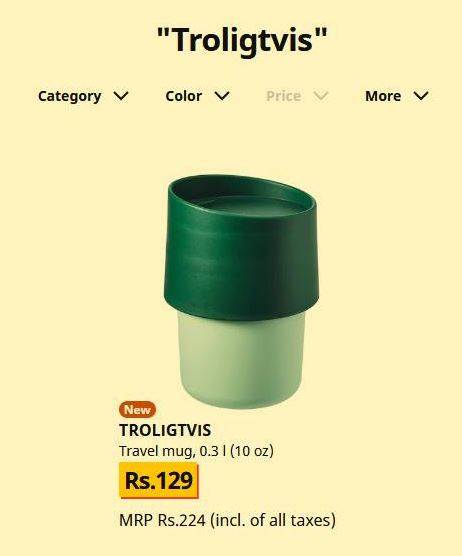The height and width of the screenshot is (556, 462).
Task: Select the disabled Price filter label
Action: pos(283,96)
